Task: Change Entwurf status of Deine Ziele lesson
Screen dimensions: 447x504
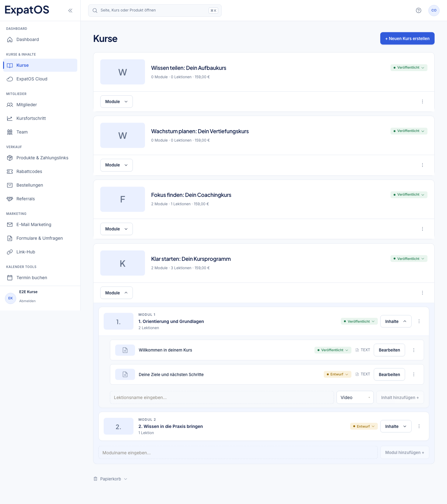Action: pos(337,375)
